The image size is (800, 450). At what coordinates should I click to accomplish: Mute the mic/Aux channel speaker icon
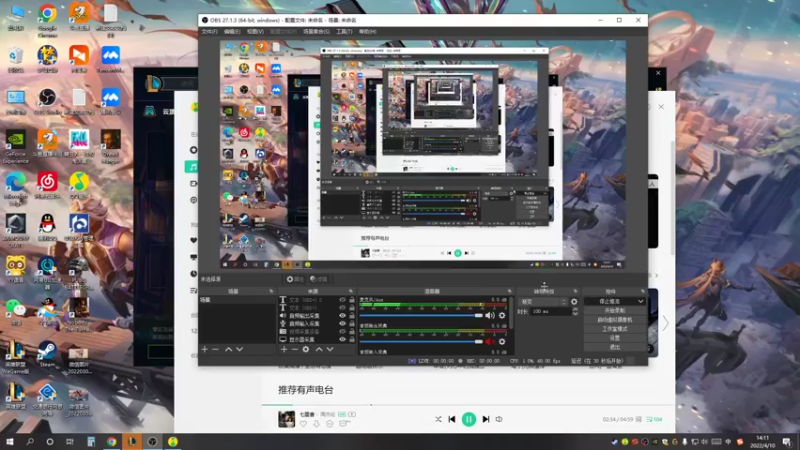(x=490, y=315)
